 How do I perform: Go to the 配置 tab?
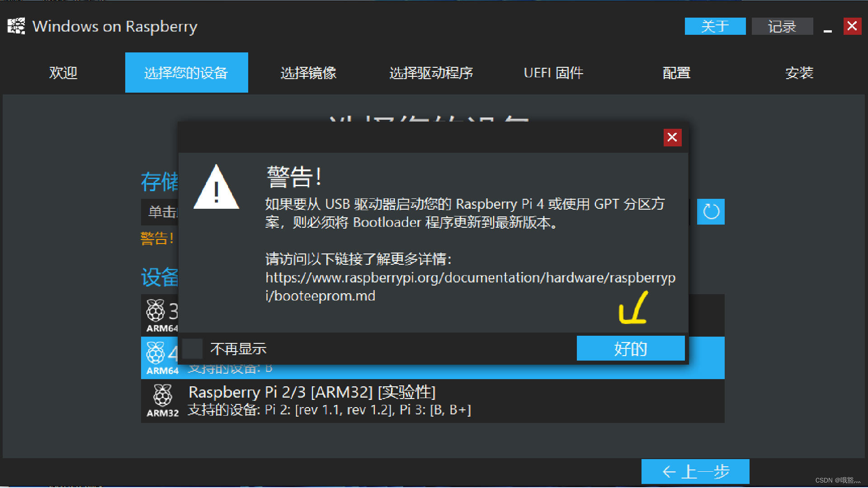point(676,73)
